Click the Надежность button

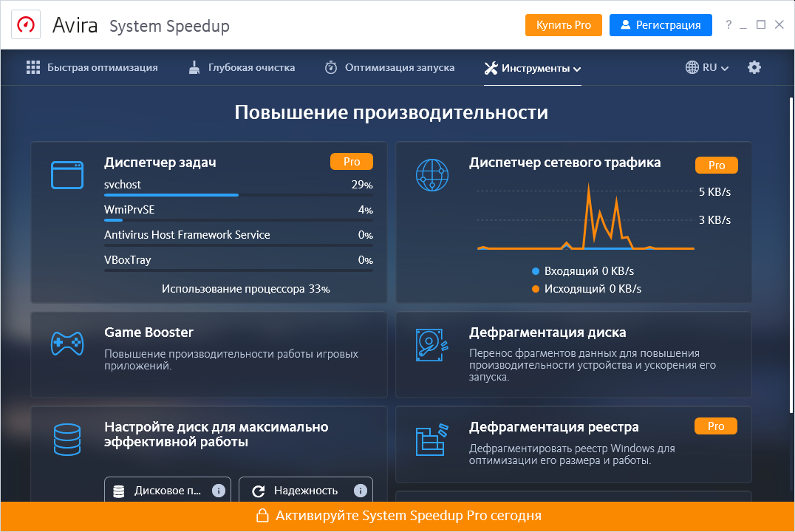tap(306, 489)
